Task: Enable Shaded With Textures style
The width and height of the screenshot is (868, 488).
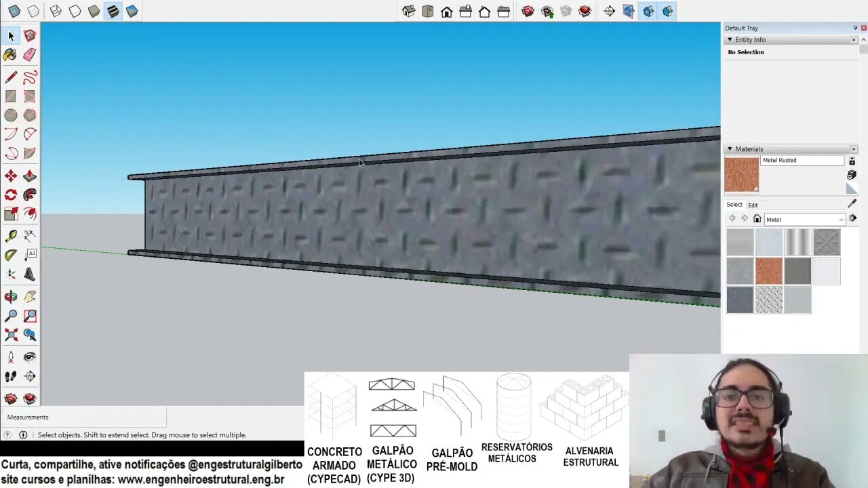Action: point(113,11)
